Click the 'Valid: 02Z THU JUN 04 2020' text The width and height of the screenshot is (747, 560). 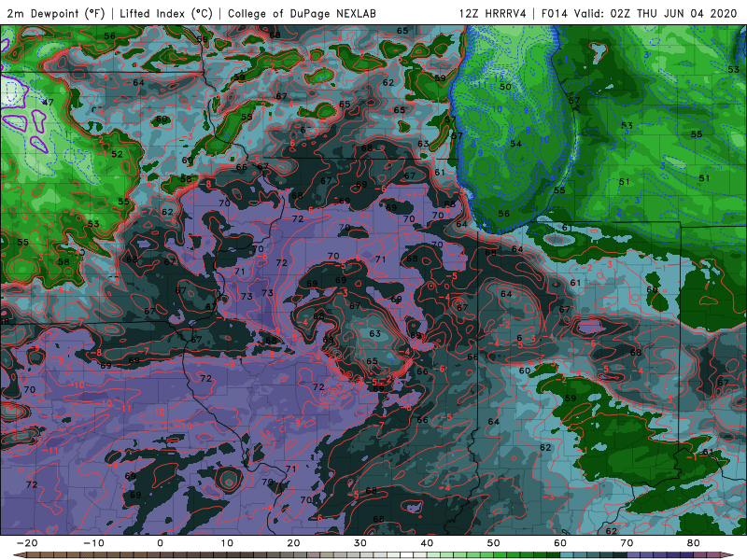click(655, 13)
